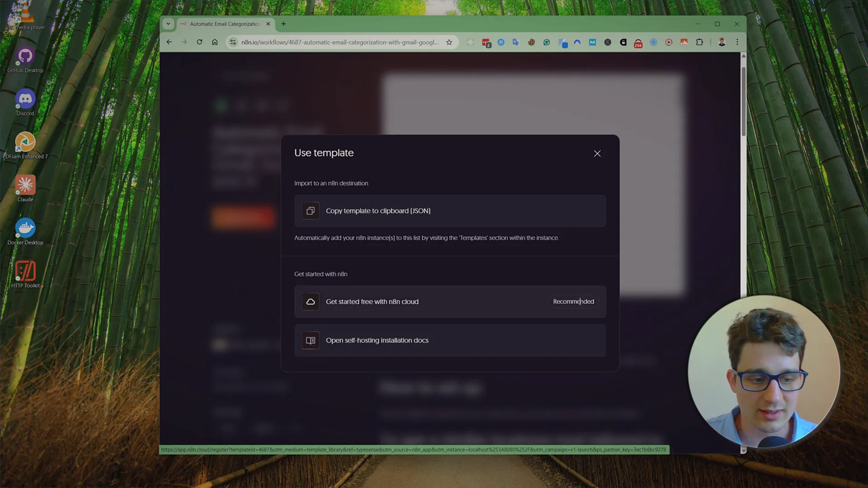
Task: Open HTTP Toolkit desktop shortcut
Action: click(25, 275)
